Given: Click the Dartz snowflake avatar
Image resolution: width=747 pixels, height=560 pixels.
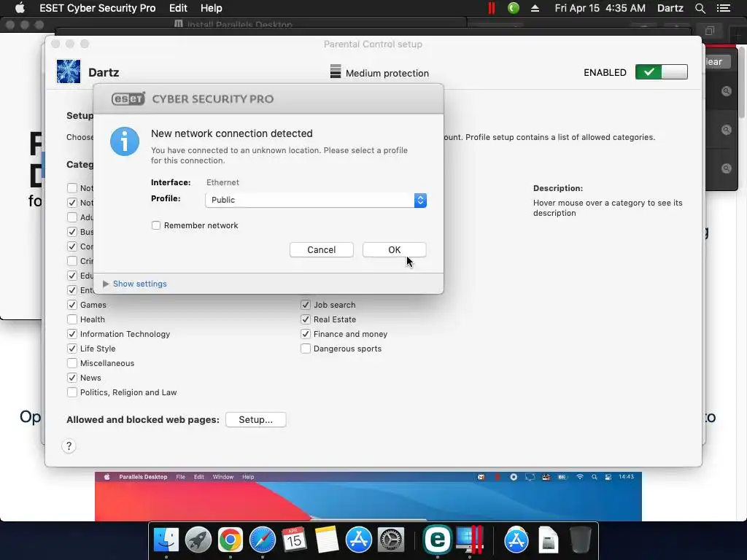Looking at the screenshot, I should point(69,72).
